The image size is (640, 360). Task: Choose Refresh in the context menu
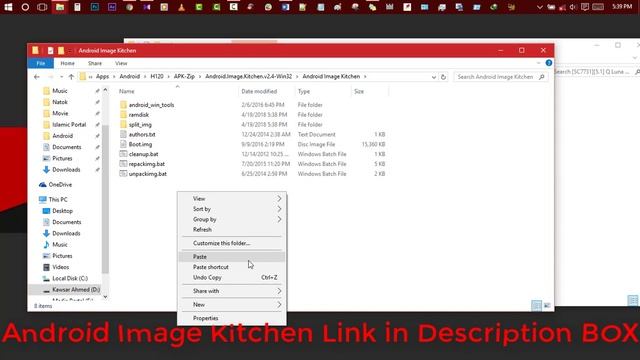(232, 229)
